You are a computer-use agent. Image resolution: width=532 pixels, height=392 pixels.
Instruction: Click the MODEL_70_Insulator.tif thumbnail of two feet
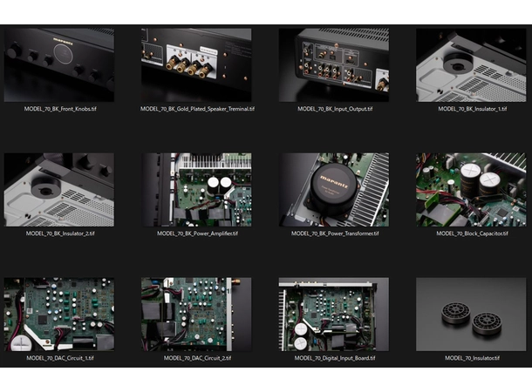click(x=471, y=314)
